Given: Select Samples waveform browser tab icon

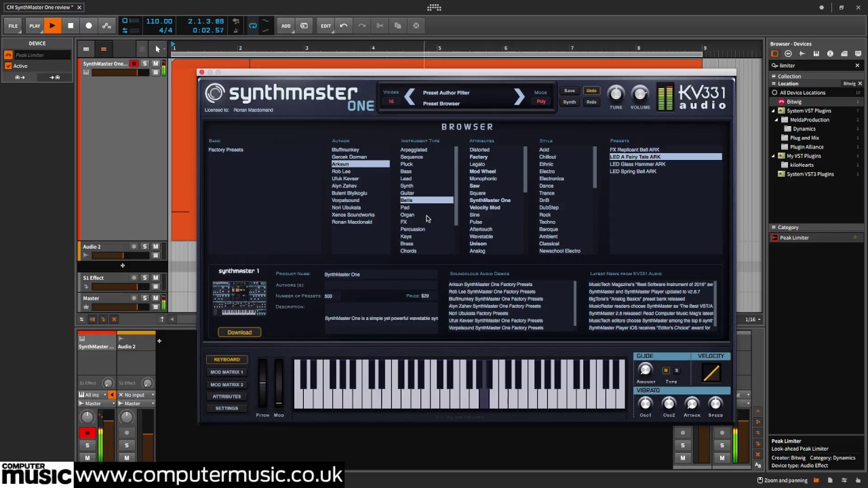Looking at the screenshot, I should pos(802,54).
